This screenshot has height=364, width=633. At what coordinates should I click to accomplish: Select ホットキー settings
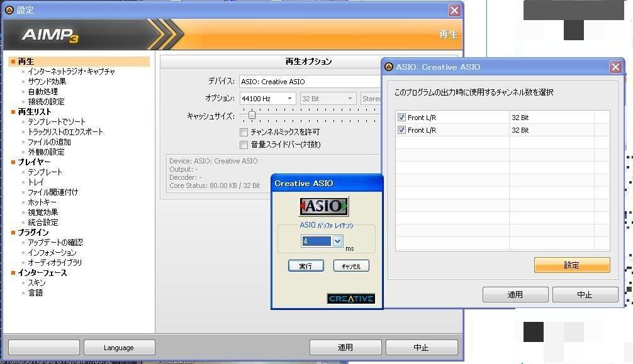42,202
